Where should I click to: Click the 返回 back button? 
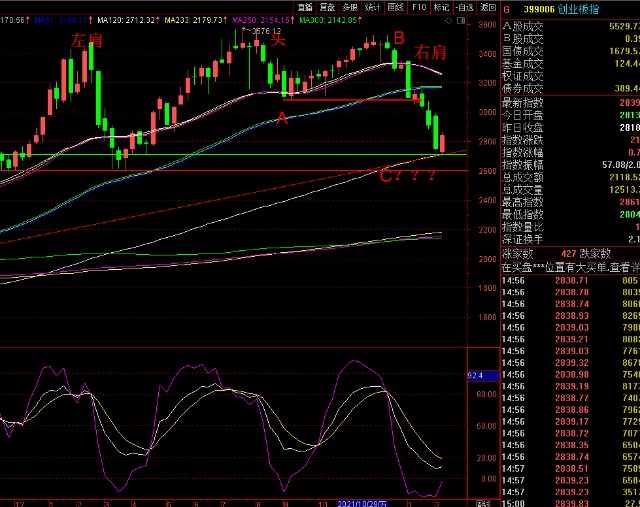point(488,7)
